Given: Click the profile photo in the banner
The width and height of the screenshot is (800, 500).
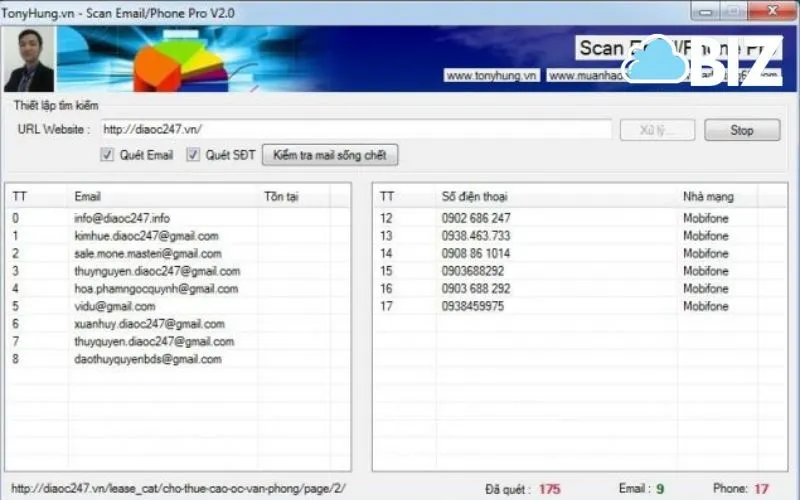Looking at the screenshot, I should coord(29,60).
